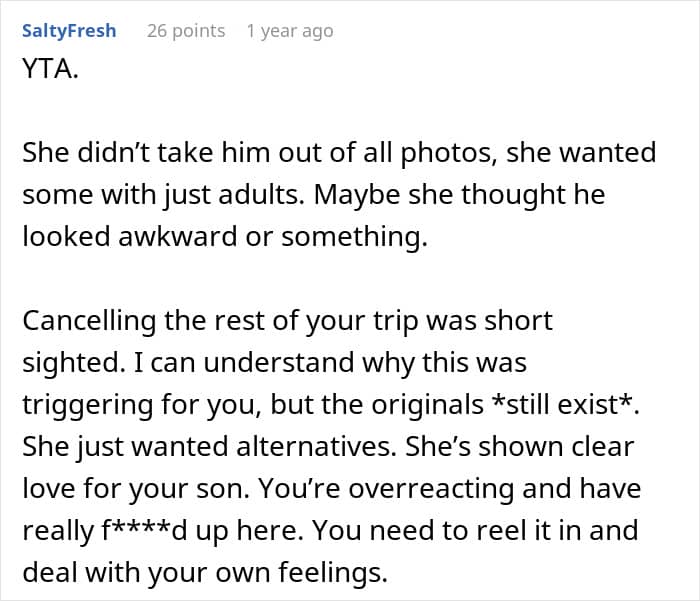Open the SaltyFresh user profile link
This screenshot has height=601, width=700.
[x=68, y=31]
